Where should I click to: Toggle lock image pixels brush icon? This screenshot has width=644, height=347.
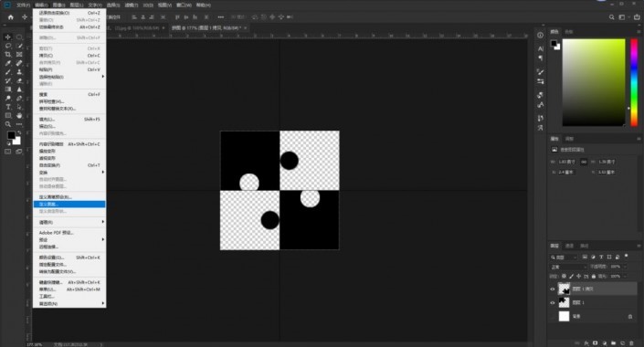click(x=571, y=277)
